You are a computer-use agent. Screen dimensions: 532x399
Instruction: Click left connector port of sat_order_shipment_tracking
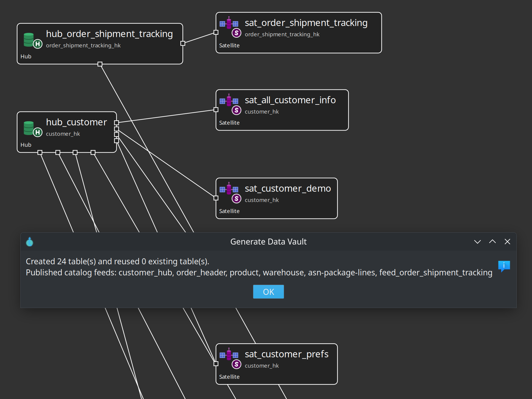[x=216, y=32]
